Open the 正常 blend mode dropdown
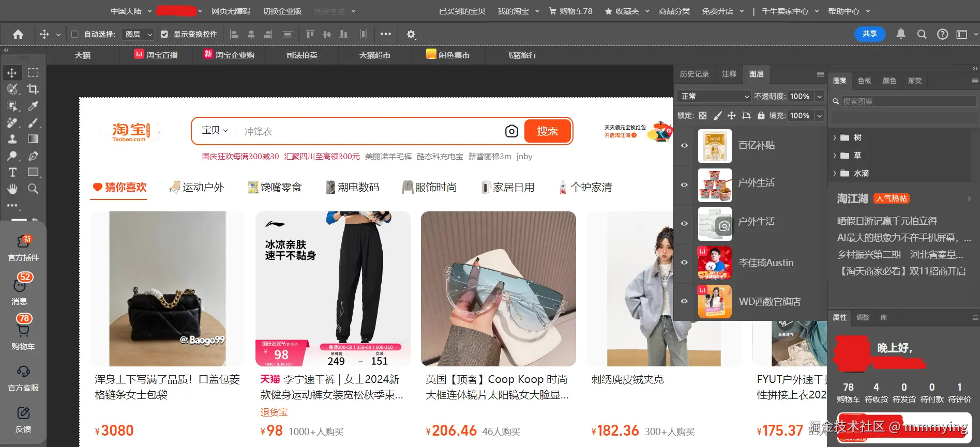This screenshot has height=447, width=980. (714, 96)
